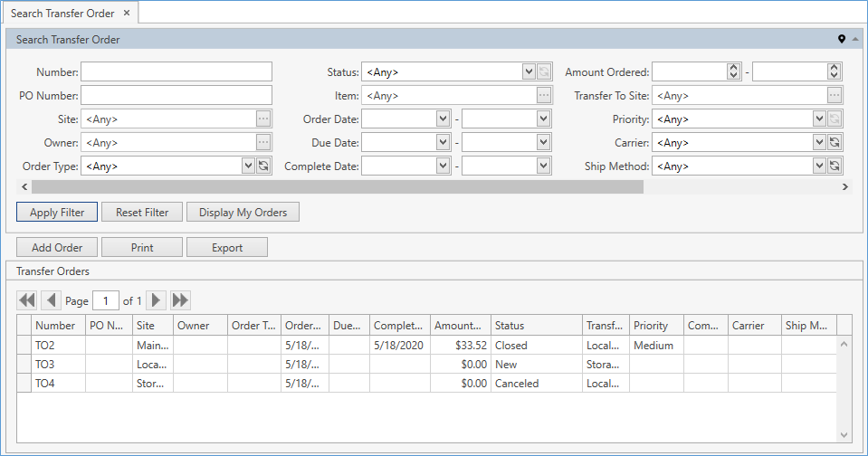
Task: Click the Add Order button
Action: [x=57, y=247]
